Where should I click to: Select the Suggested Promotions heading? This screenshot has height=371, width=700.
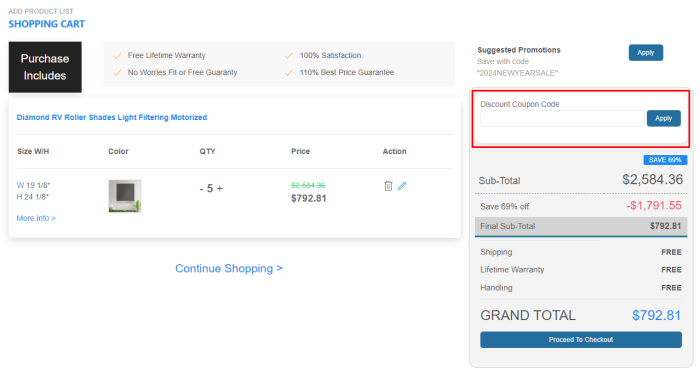[x=519, y=50]
